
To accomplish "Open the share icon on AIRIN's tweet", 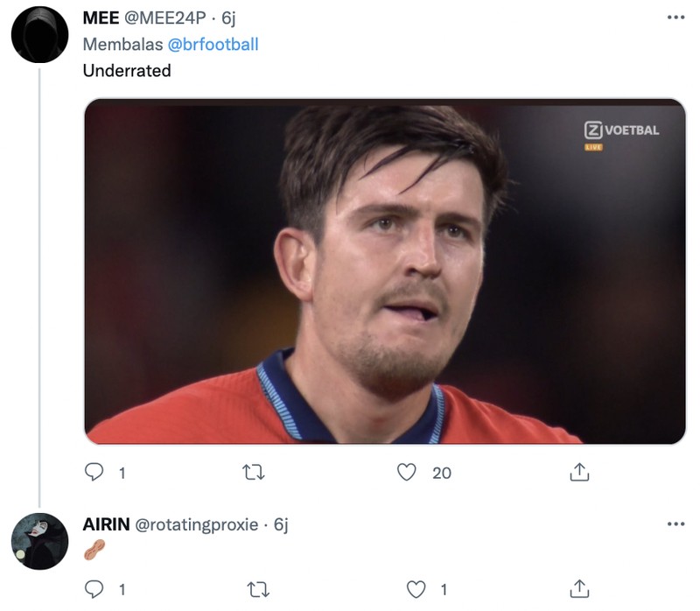I will click(578, 586).
